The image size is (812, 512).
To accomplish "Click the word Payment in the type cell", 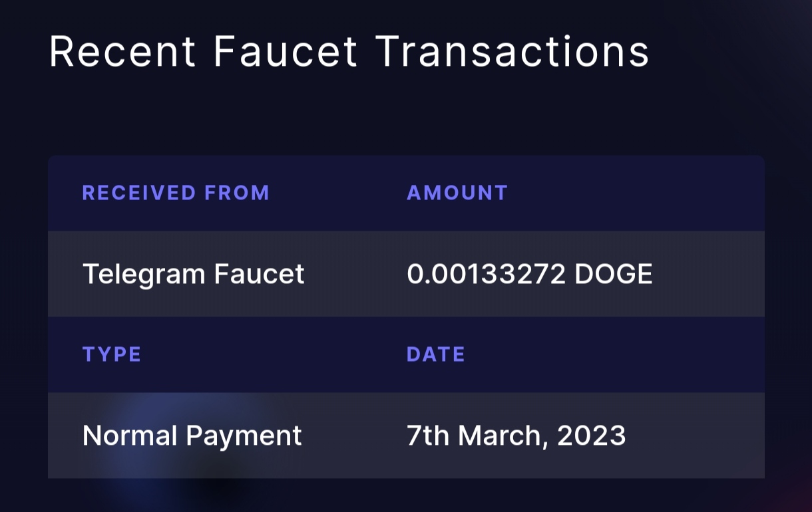I will pyautogui.click(x=244, y=437).
